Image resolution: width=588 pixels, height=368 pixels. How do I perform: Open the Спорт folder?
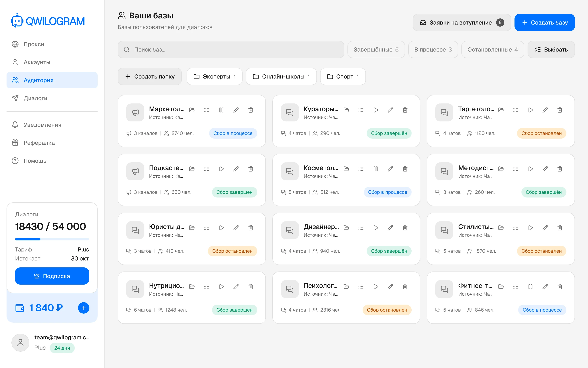pyautogui.click(x=343, y=76)
